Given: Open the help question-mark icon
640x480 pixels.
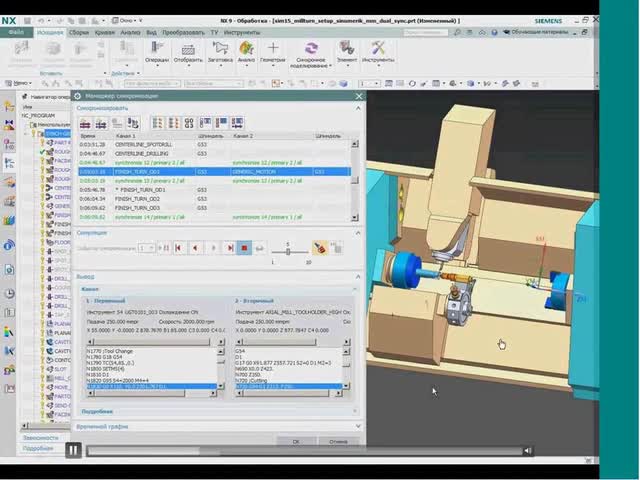Looking at the screenshot, I should (494, 32).
